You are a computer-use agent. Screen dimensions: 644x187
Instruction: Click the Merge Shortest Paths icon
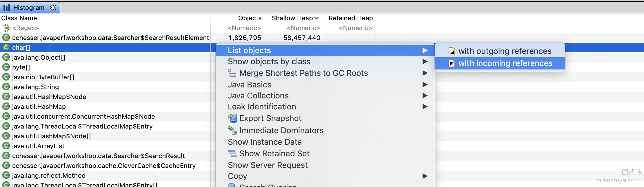click(x=232, y=73)
